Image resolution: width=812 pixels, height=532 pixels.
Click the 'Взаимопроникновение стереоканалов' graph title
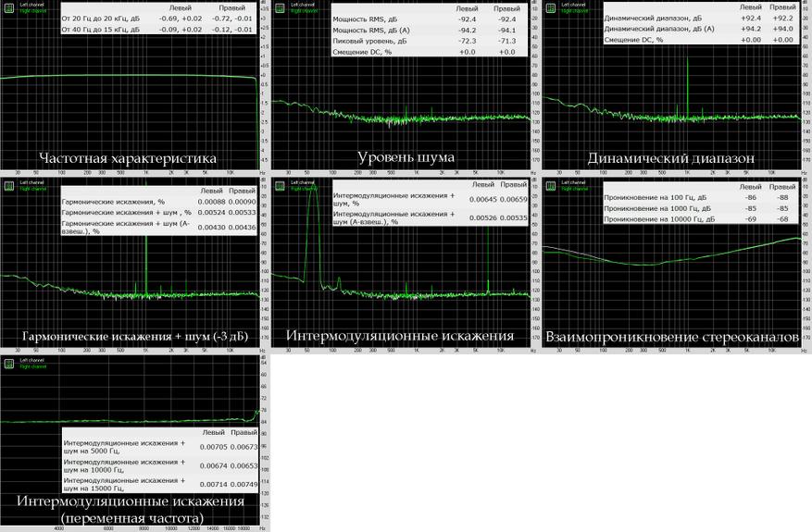671,338
